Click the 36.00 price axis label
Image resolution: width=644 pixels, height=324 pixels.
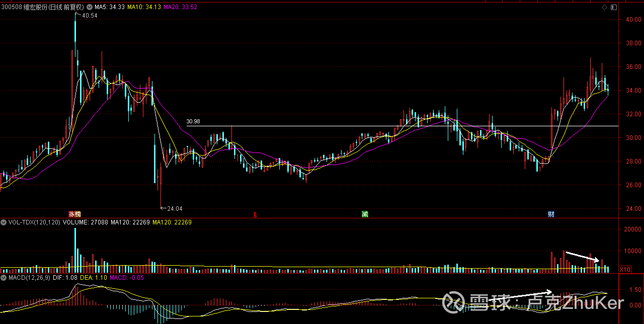coord(633,67)
